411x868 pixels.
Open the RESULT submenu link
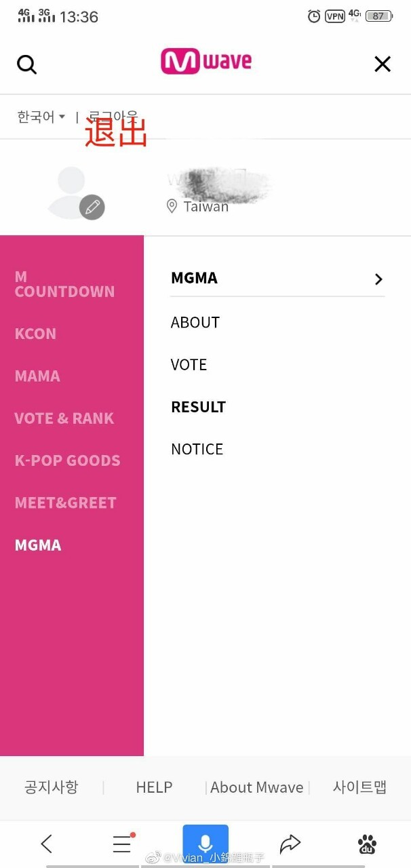click(198, 407)
